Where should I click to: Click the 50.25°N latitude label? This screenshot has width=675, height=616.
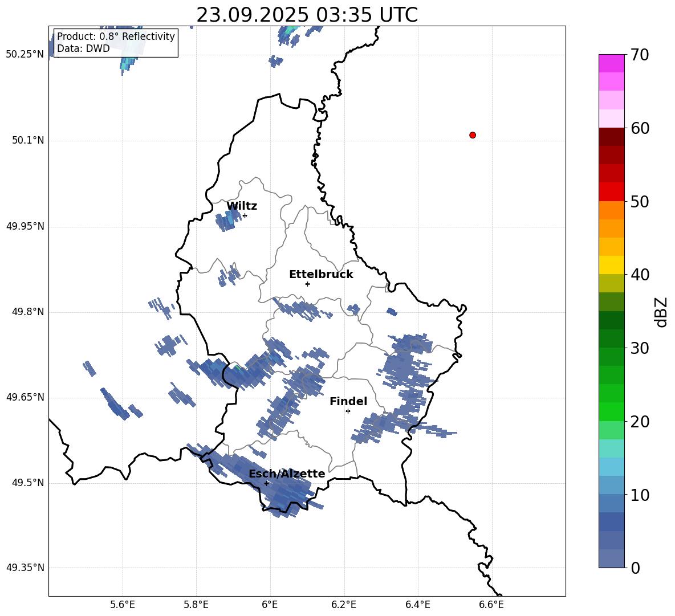click(25, 55)
